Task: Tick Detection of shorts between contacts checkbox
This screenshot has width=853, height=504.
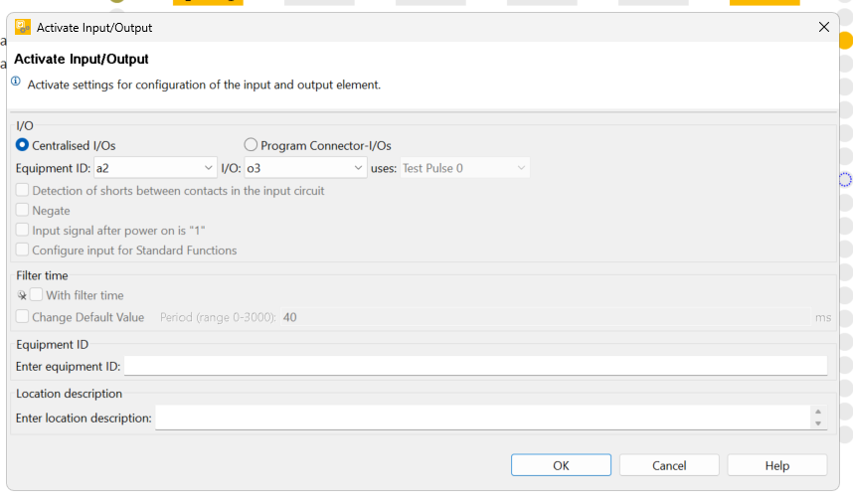Action: pyautogui.click(x=22, y=190)
